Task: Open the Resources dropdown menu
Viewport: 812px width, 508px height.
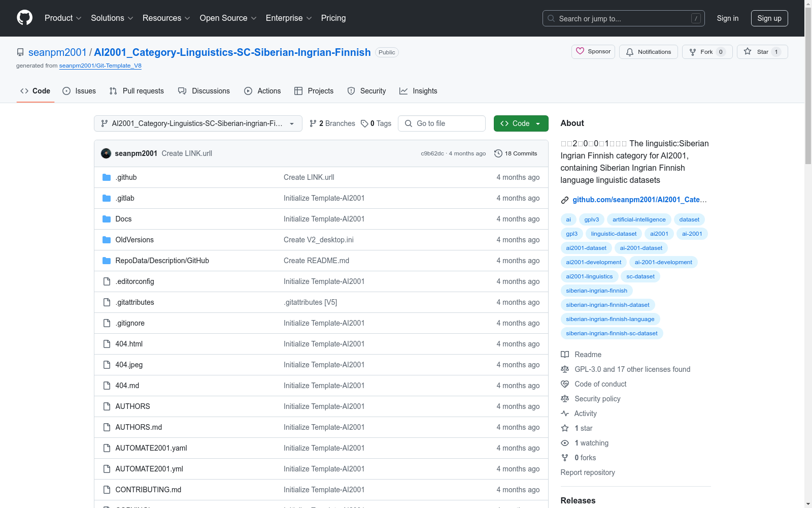Action: point(166,18)
